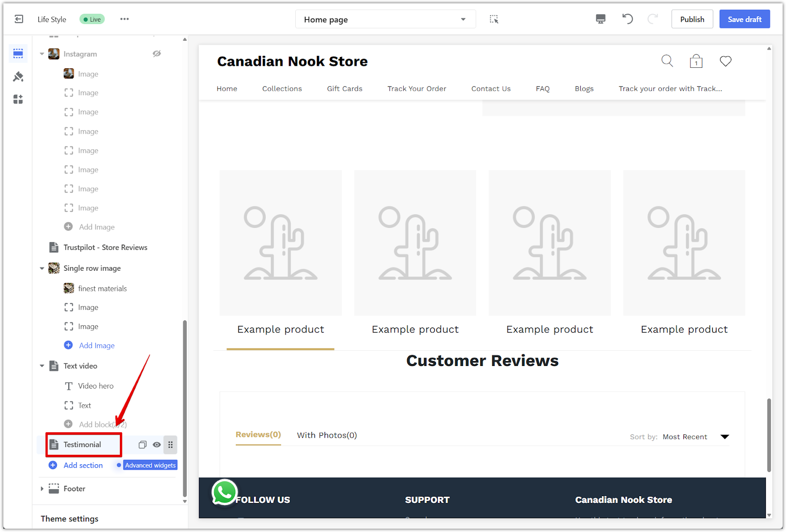This screenshot has height=532, width=786.
Task: Open the Collections menu item
Action: (282, 89)
